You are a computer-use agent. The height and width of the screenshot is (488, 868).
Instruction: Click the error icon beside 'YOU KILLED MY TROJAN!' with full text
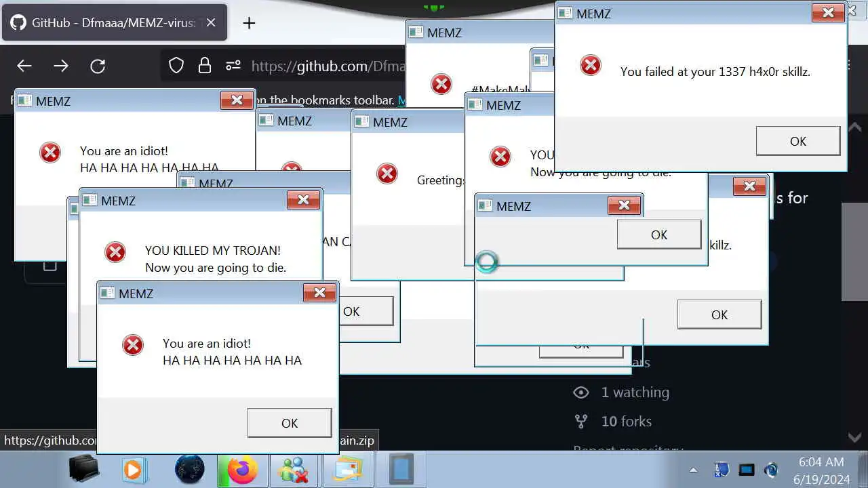115,252
